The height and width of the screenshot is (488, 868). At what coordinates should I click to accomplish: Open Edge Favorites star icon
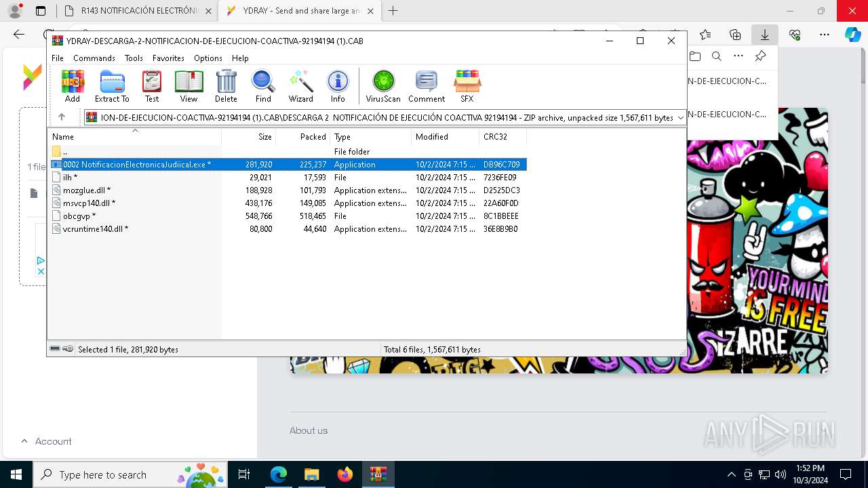705,35
